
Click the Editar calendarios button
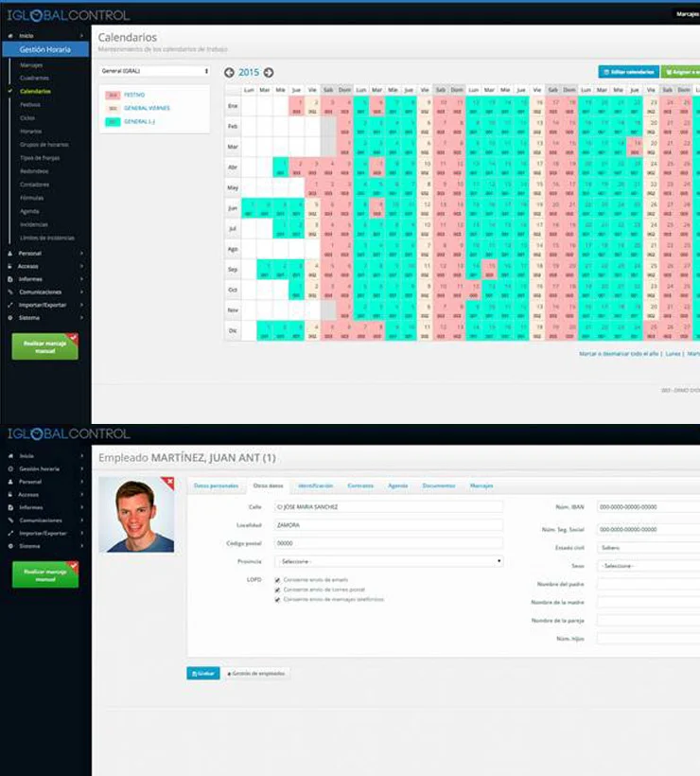click(628, 72)
